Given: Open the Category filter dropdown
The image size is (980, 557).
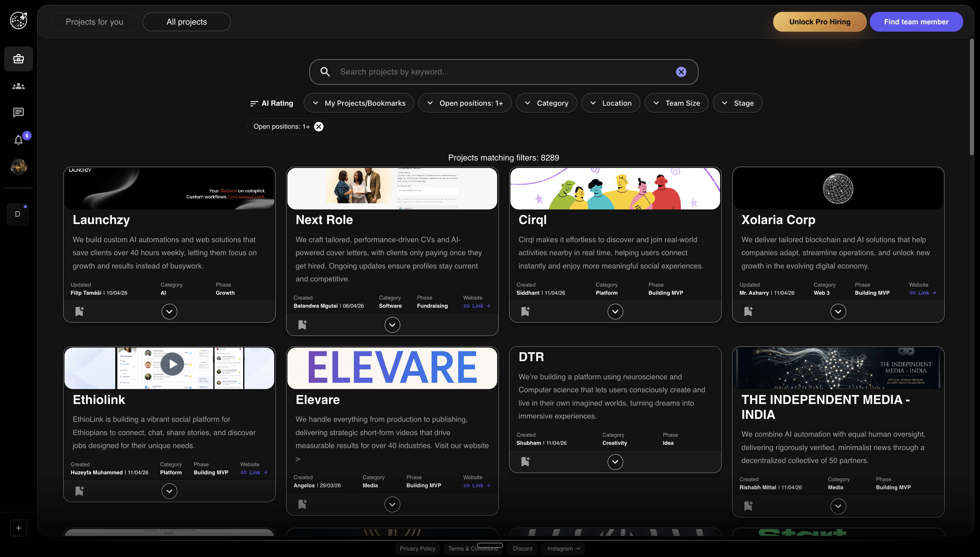Looking at the screenshot, I should 546,103.
